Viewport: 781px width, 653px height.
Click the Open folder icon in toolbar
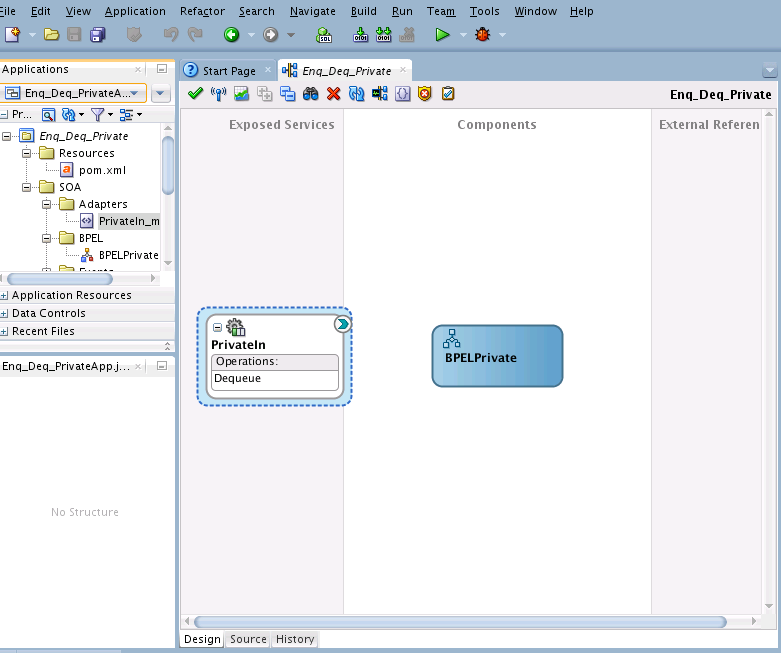pos(51,35)
